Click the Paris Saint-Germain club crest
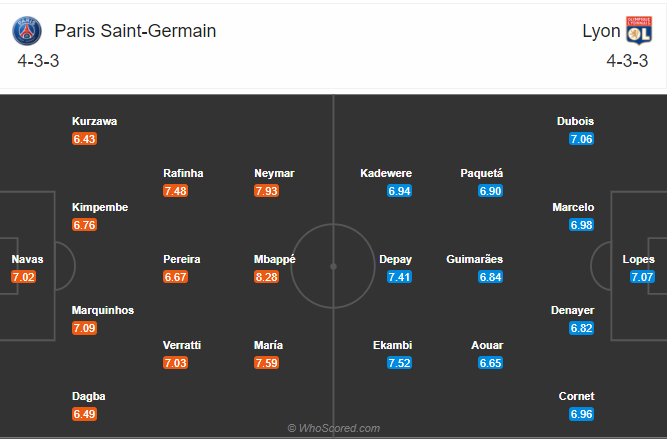Viewport: 668px width, 439px height. tap(28, 31)
